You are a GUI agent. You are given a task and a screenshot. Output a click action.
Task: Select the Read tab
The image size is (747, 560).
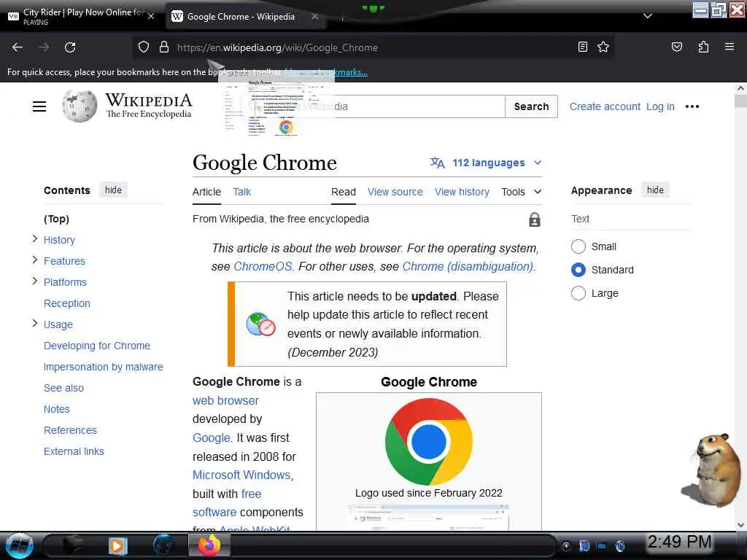344,192
